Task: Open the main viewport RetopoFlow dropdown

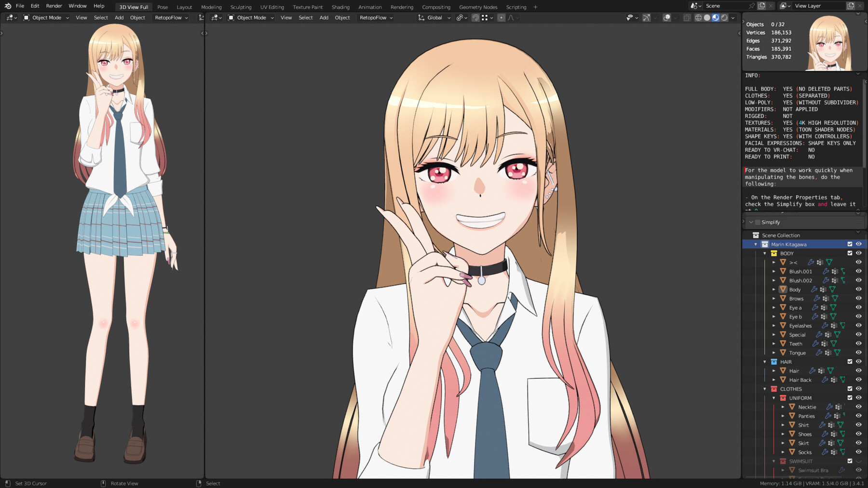Action: click(376, 18)
